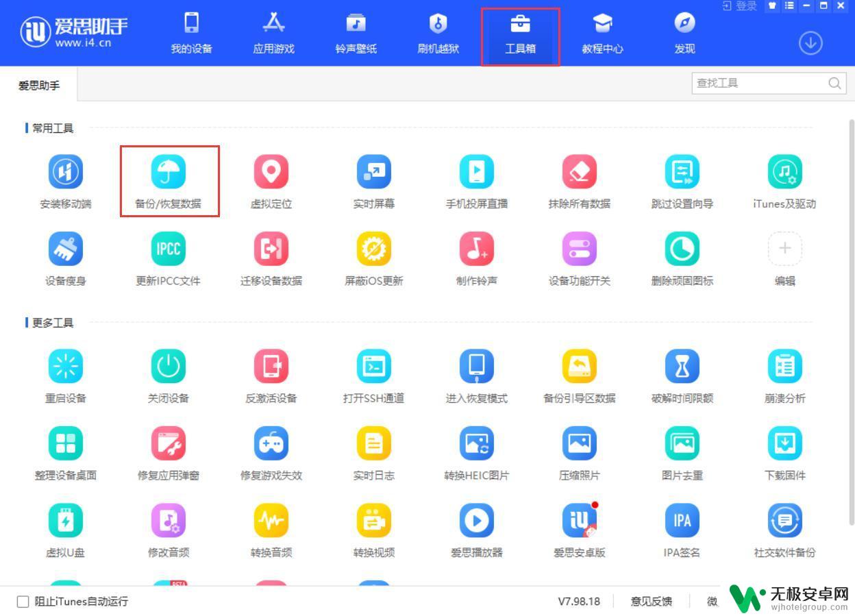Screen dimensions: 855x616
Task: Open 整理设备桌面 tool
Action: pos(66,443)
